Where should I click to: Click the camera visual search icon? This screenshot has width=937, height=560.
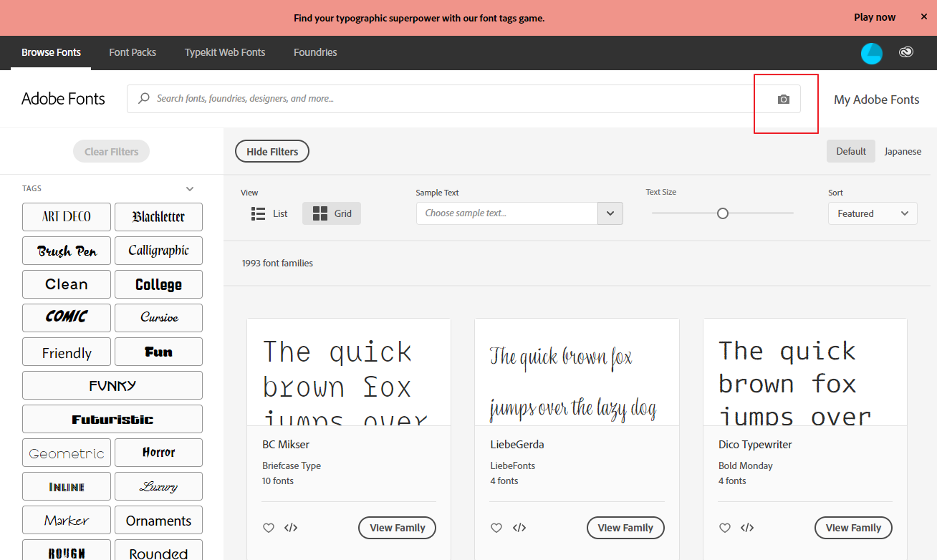(784, 100)
